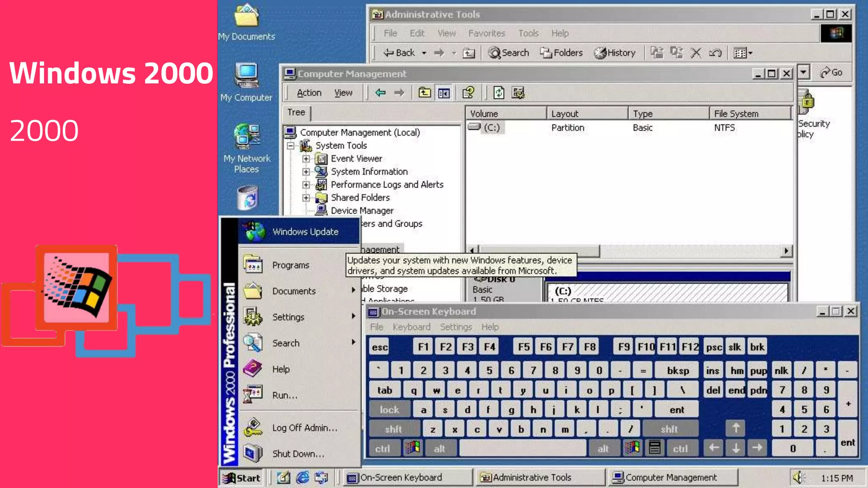
Task: Switch to Administrative Tools taskbar button
Action: point(540,478)
